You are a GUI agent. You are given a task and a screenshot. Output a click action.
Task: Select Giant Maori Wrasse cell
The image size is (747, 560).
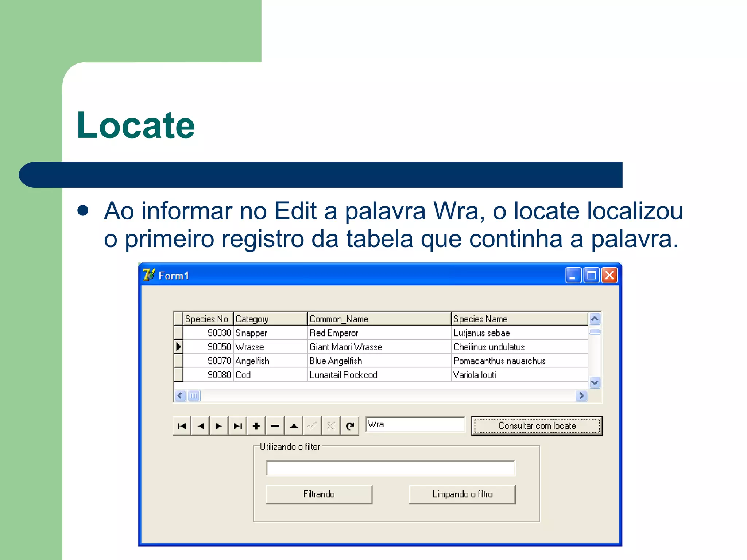pyautogui.click(x=379, y=347)
